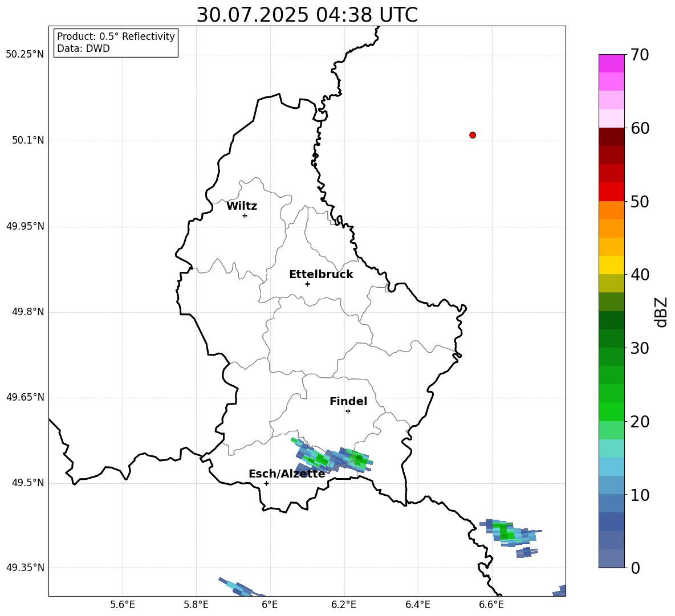The height and width of the screenshot is (616, 675).
Task: Click the 'Product: 0.5° Reflectivity' text
Action: 116,36
